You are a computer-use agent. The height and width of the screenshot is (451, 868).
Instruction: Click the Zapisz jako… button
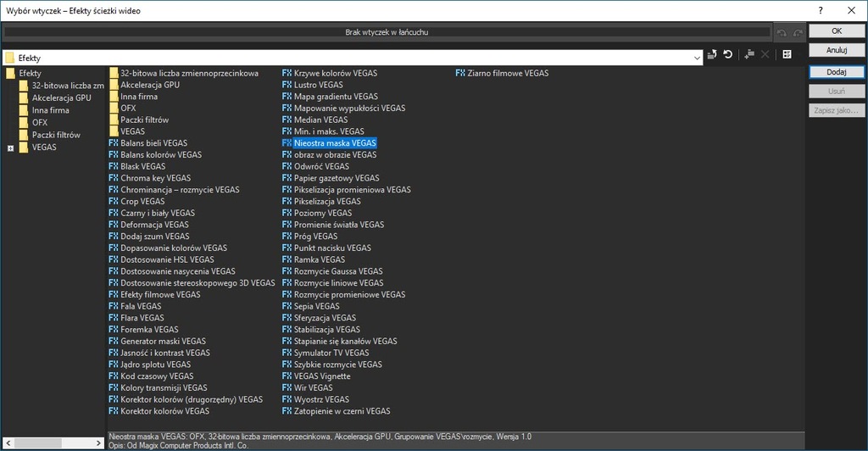(837, 110)
